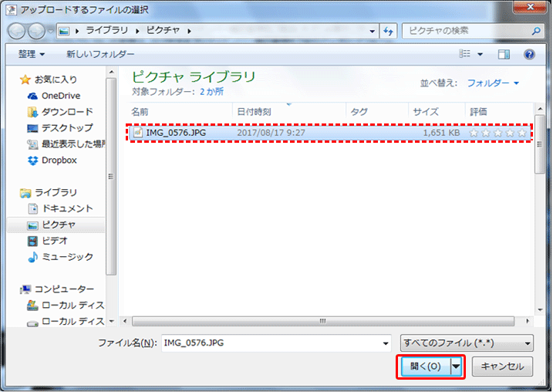The height and width of the screenshot is (392, 553).
Task: Click the デスクトップ icon in favorites
Action: pyautogui.click(x=32, y=128)
